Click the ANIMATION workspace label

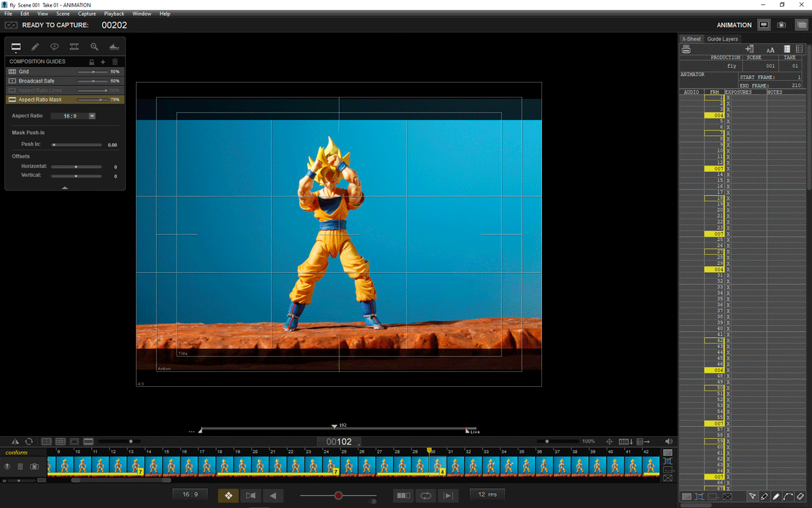point(734,25)
